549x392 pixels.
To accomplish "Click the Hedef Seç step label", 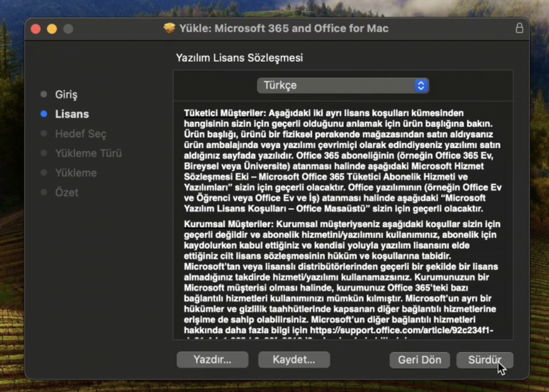I will [80, 134].
